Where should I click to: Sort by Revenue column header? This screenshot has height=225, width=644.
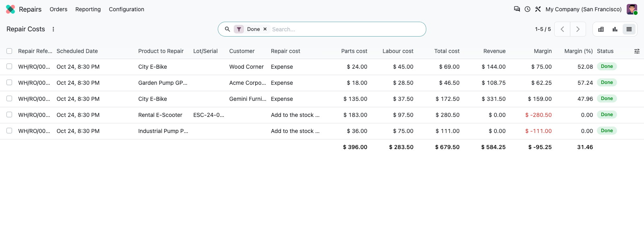pyautogui.click(x=494, y=51)
